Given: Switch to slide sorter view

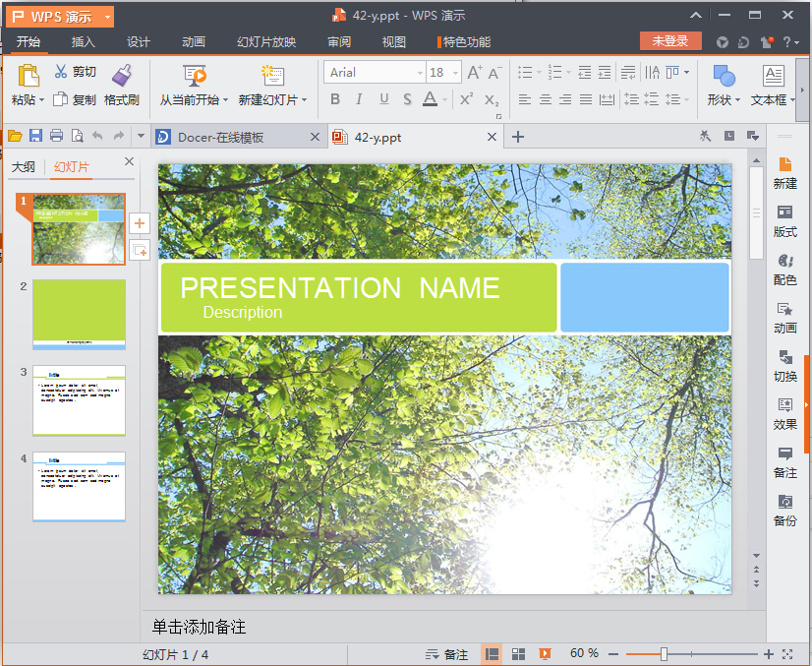Looking at the screenshot, I should pos(518,654).
